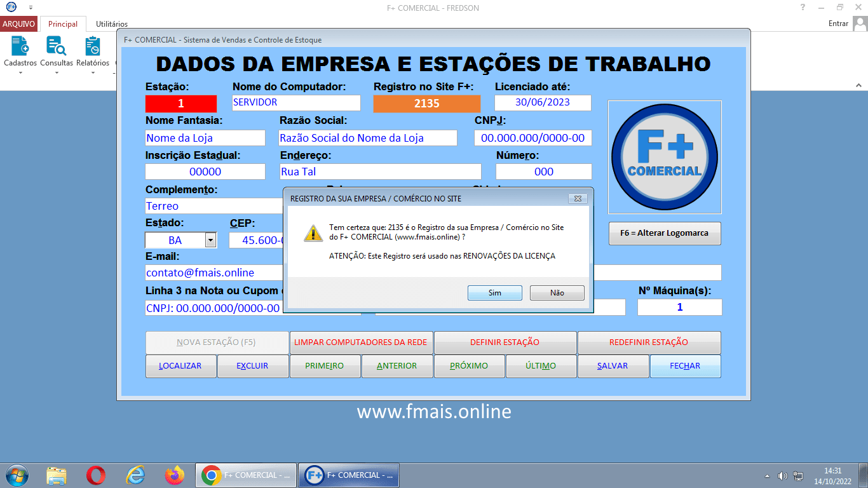Expand the Relatórios dropdown arrow
Image resolution: width=868 pixels, height=488 pixels.
coord(93,72)
